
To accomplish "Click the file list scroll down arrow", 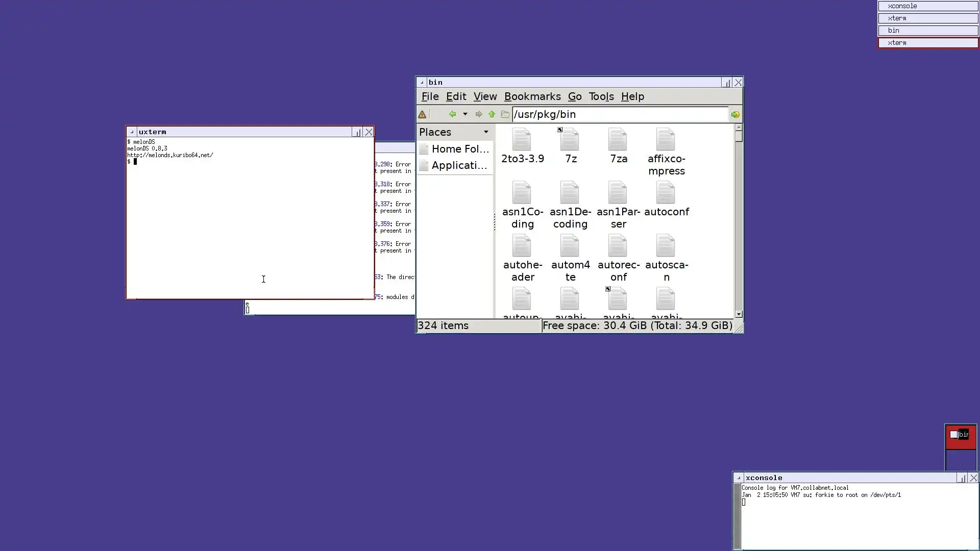I will 739,314.
